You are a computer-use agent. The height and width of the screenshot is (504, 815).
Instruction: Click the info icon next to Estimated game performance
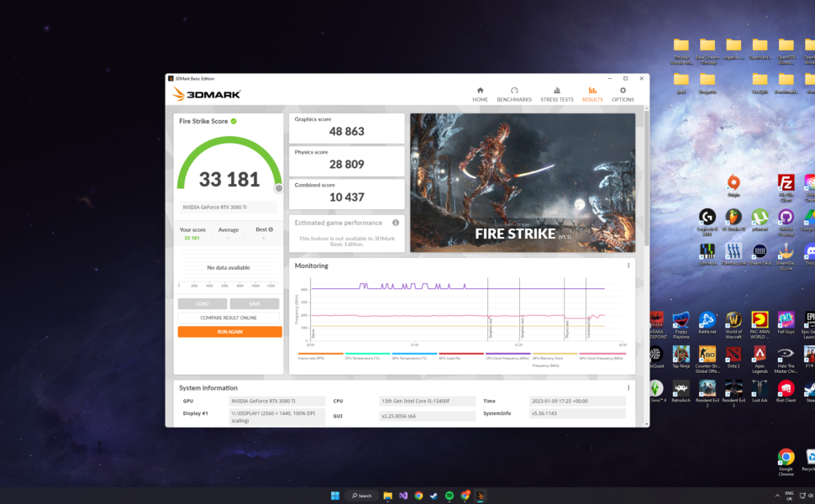[396, 223]
